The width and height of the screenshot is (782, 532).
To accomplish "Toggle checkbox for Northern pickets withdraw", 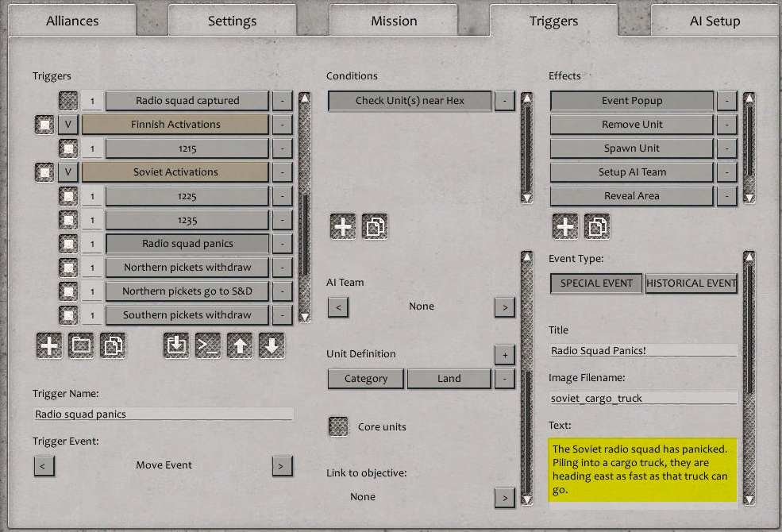I will point(68,268).
